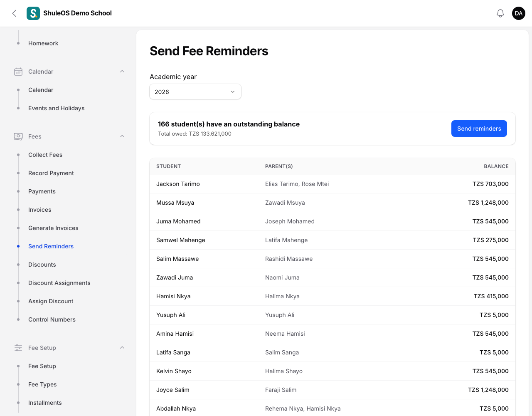The image size is (532, 416).
Task: Click the PARENT(S) column header
Action: tap(279, 166)
